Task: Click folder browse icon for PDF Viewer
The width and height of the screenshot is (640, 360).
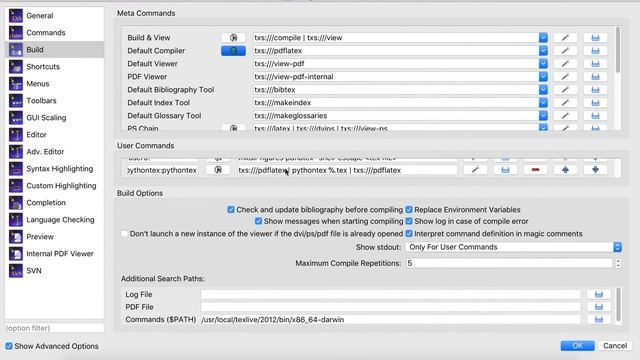Action: coord(596,77)
